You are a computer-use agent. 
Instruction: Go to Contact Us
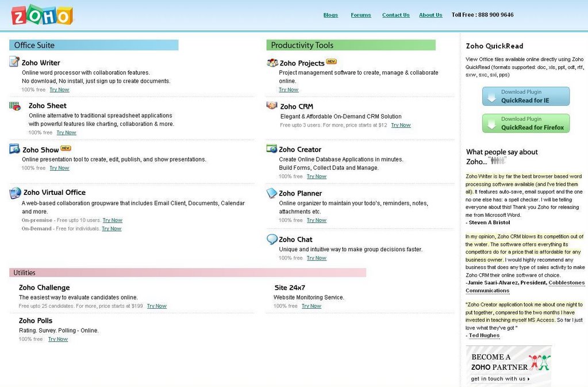[x=395, y=15]
